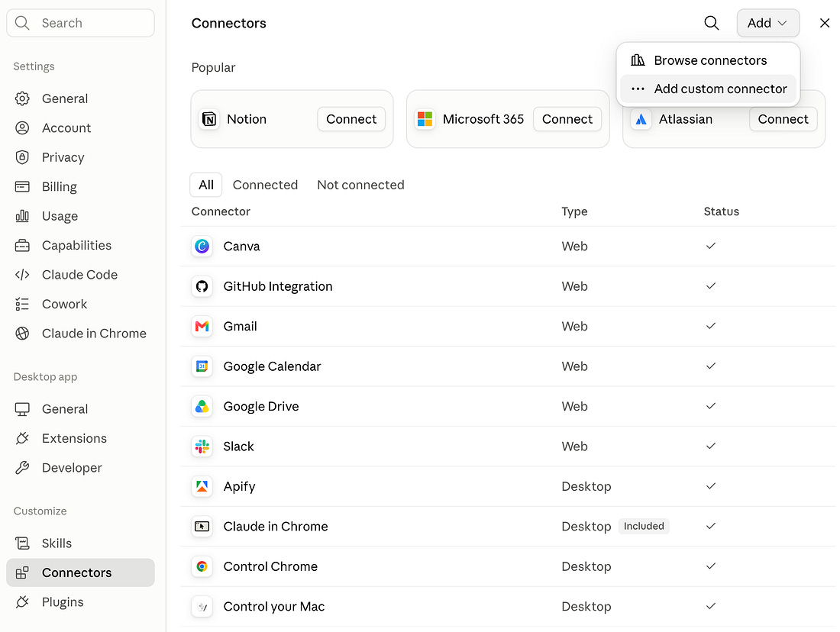This screenshot has width=840, height=632.
Task: Click the Desktop type cell for Apify
Action: point(586,486)
